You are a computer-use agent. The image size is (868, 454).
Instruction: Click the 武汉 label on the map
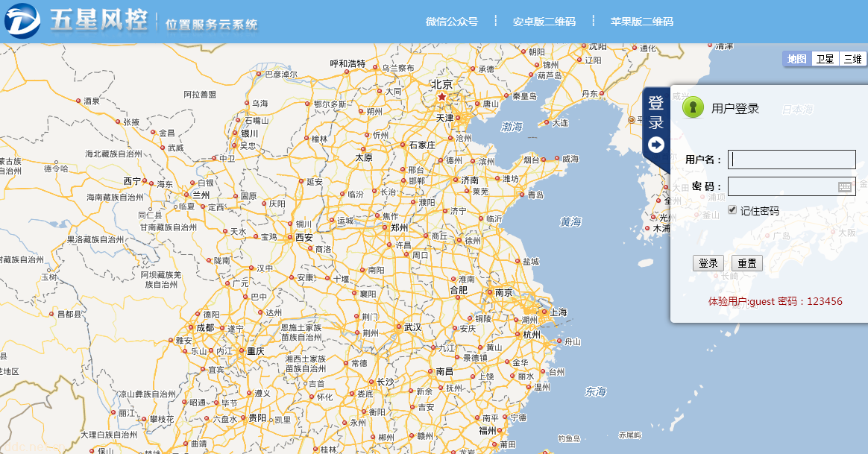click(412, 327)
